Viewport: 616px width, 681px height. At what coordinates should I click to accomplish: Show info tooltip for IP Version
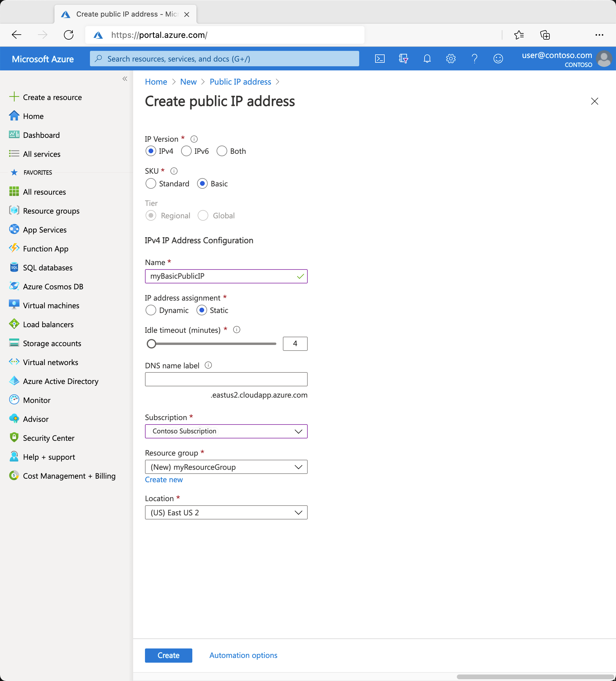point(194,139)
